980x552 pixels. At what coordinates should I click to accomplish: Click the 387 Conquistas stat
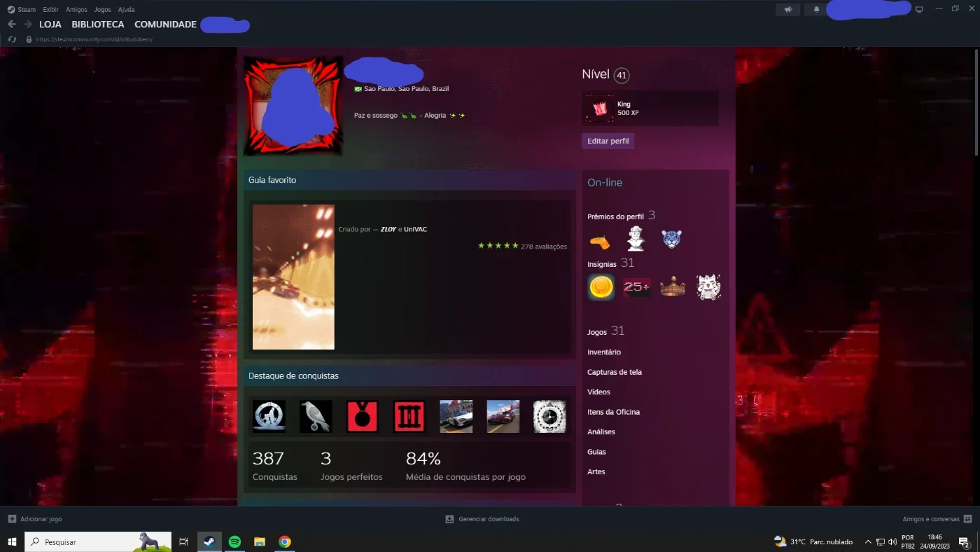coord(275,466)
